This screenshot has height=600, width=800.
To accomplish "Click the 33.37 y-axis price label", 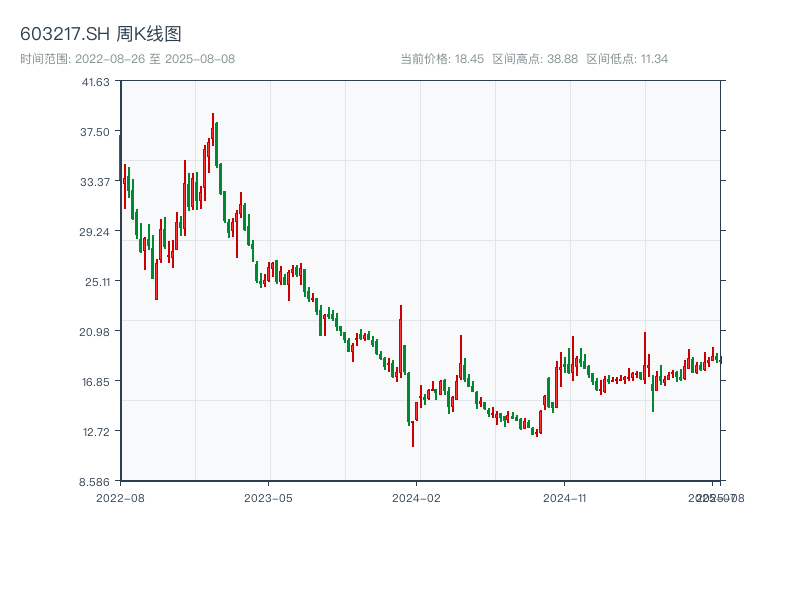I will coord(96,182).
